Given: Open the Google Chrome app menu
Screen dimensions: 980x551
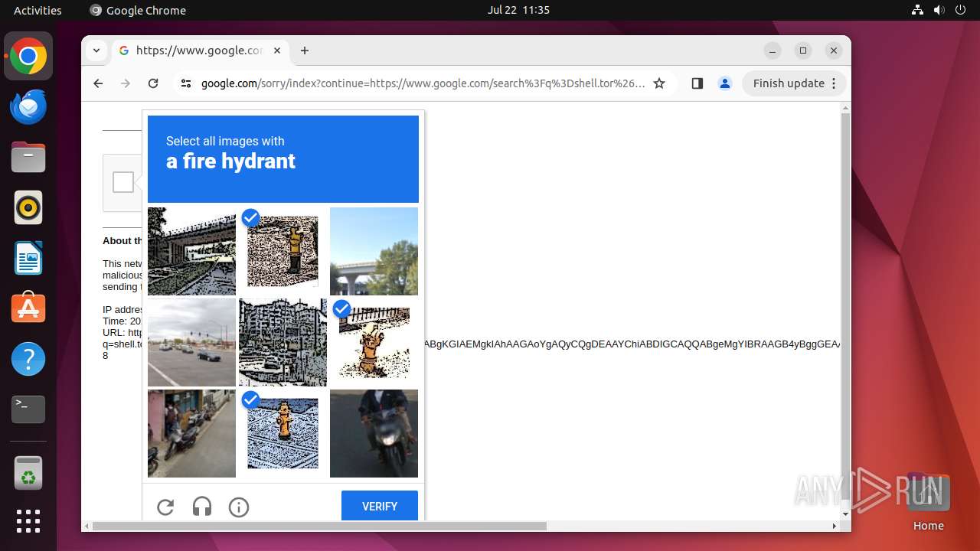Looking at the screenshot, I should tap(138, 10).
